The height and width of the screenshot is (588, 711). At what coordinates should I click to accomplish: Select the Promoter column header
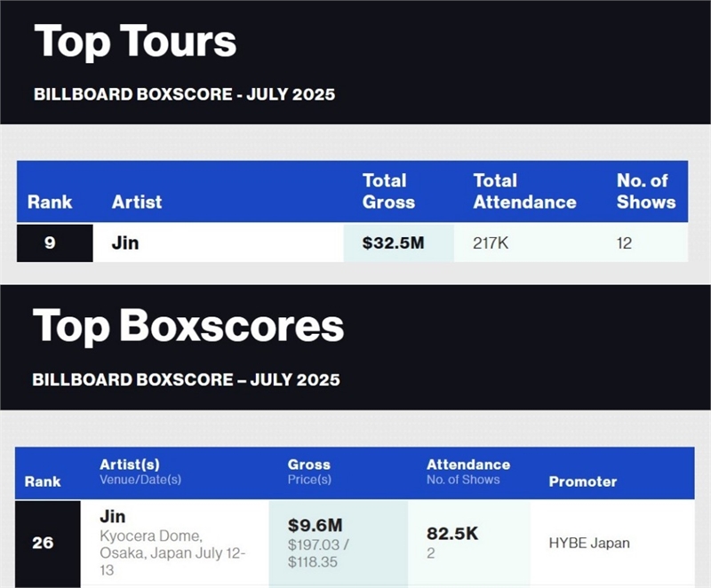point(582,481)
